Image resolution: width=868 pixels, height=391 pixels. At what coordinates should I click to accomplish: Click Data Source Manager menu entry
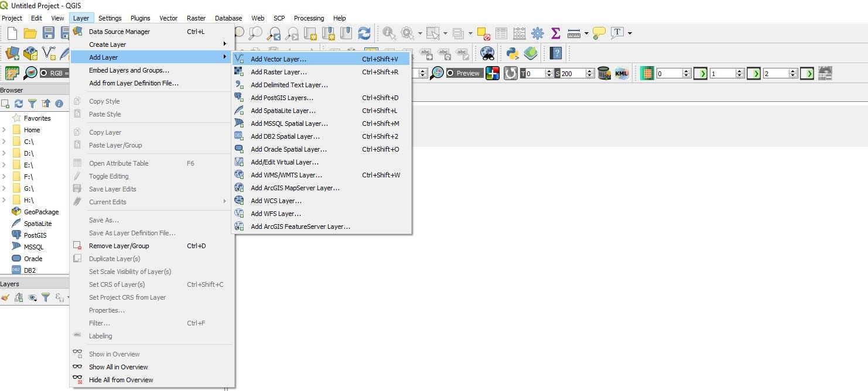pyautogui.click(x=119, y=32)
